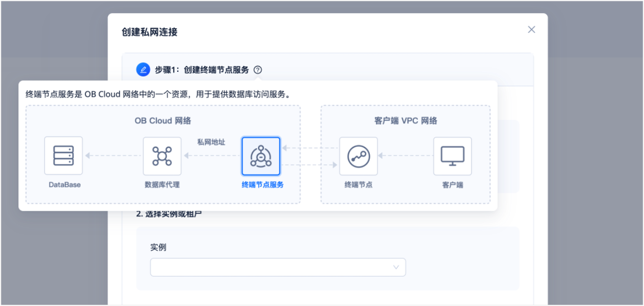Click the DataBase caption text
Viewport: 644px width, 306px height.
pos(65,185)
